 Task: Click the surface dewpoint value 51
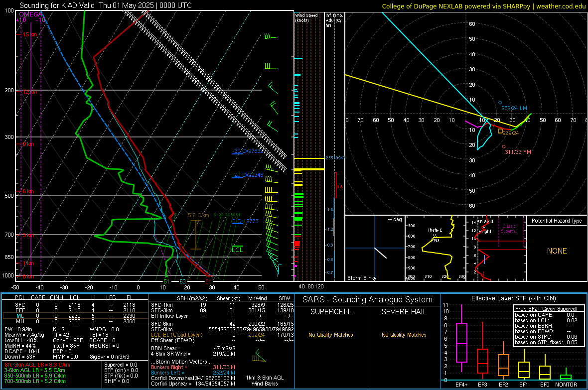(166, 281)
